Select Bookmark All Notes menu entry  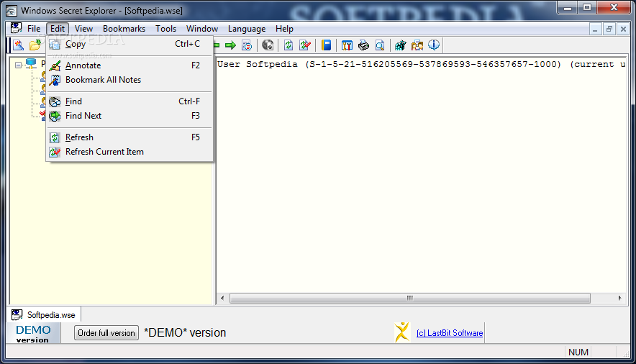tap(130, 80)
